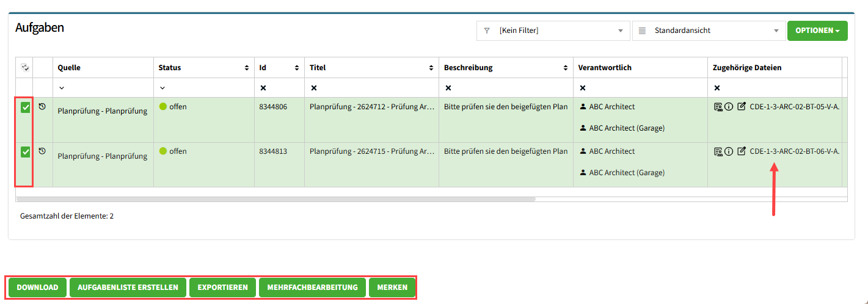Sort by the Beschreibung column arrows

tap(566, 68)
